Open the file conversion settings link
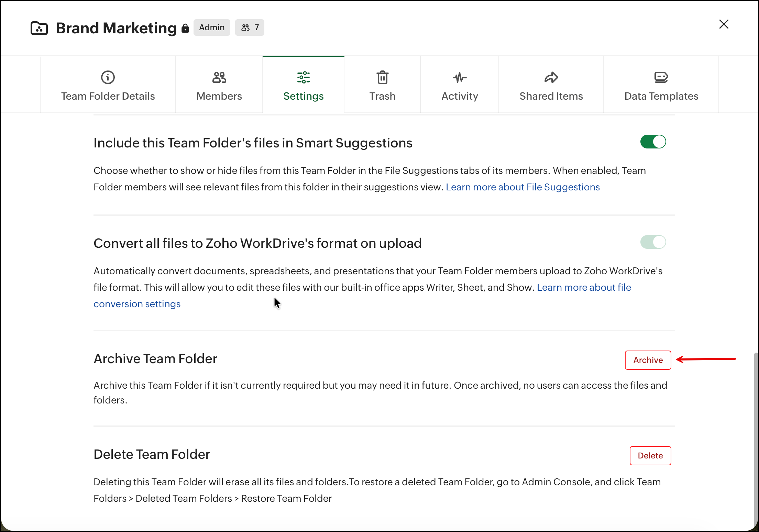 [x=137, y=304]
